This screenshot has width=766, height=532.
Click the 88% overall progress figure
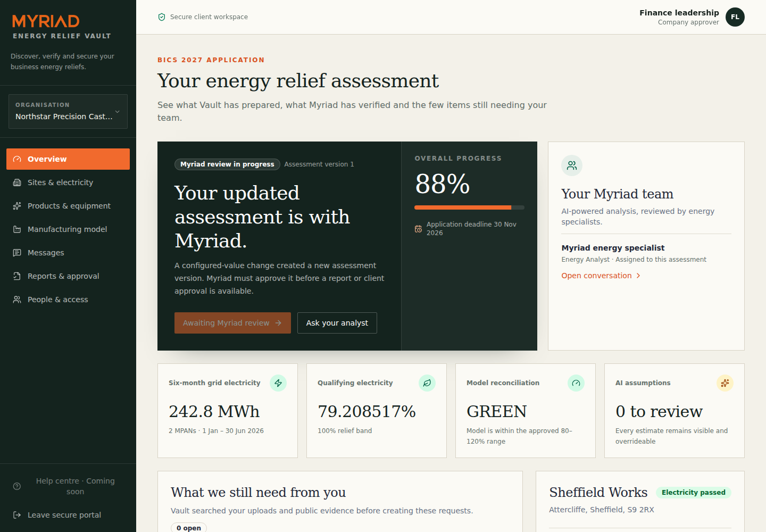tap(443, 184)
